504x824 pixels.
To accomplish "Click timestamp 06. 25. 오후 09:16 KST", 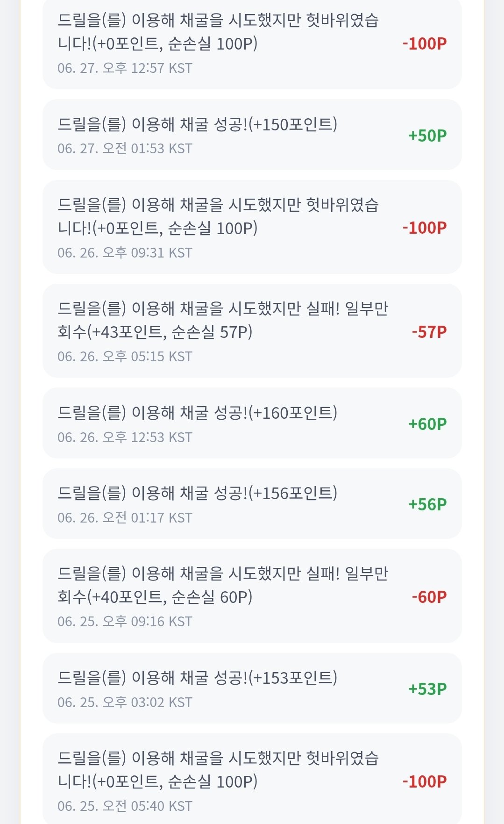I will click(x=125, y=622).
